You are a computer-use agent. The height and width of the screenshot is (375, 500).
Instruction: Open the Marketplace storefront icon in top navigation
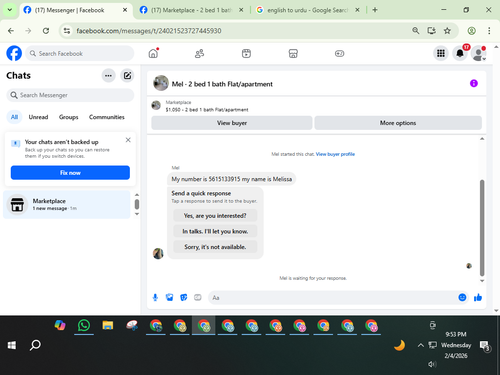293,53
